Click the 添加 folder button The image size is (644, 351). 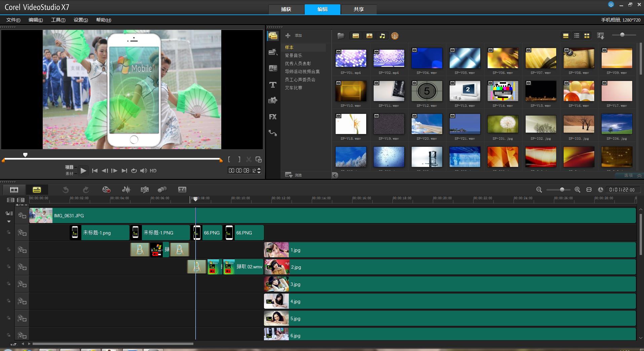(294, 35)
